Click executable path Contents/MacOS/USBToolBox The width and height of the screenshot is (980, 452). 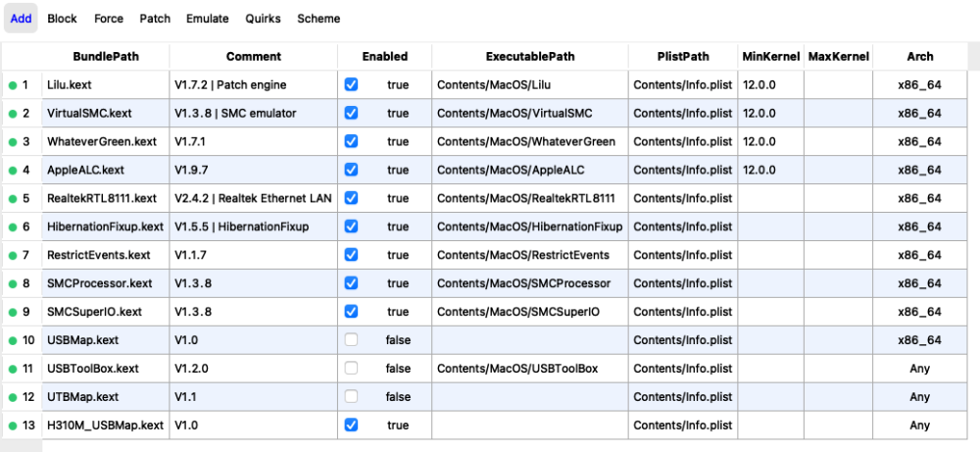coord(517,369)
